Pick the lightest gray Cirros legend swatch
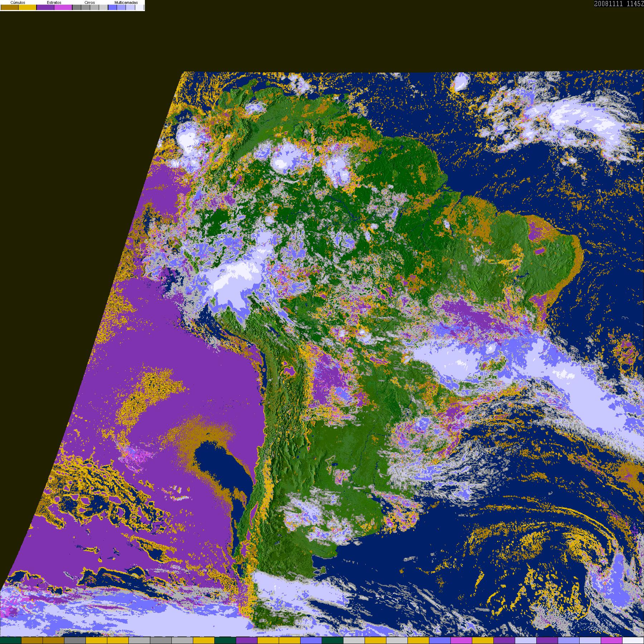This screenshot has height=644, width=644. (x=103, y=7)
